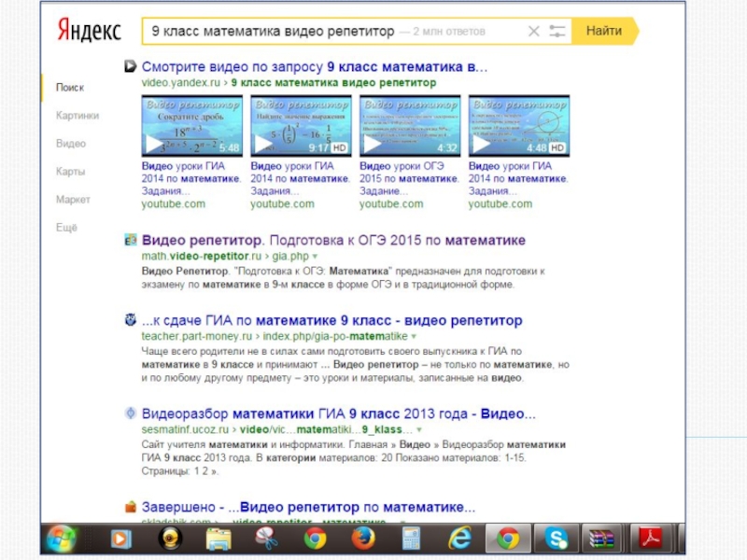Play the first video thumbnail with 5:48 duration
This screenshot has width=747, height=560.
191,125
